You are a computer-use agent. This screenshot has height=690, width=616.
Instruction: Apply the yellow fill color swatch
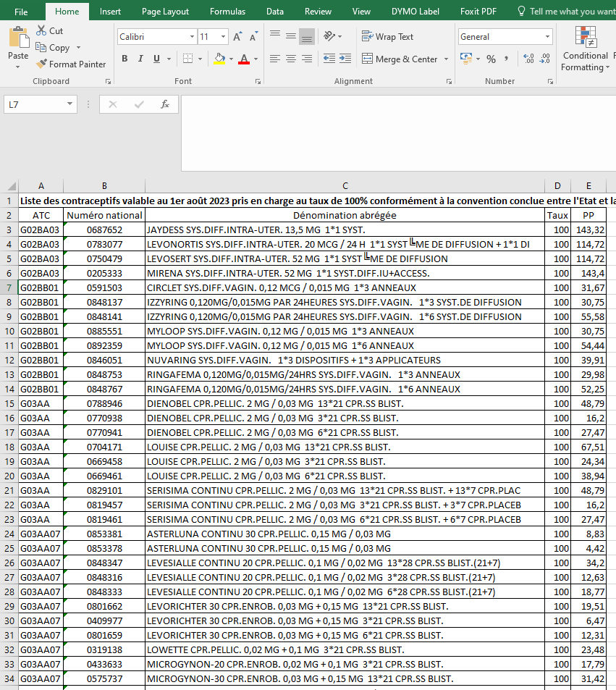pyautogui.click(x=220, y=59)
